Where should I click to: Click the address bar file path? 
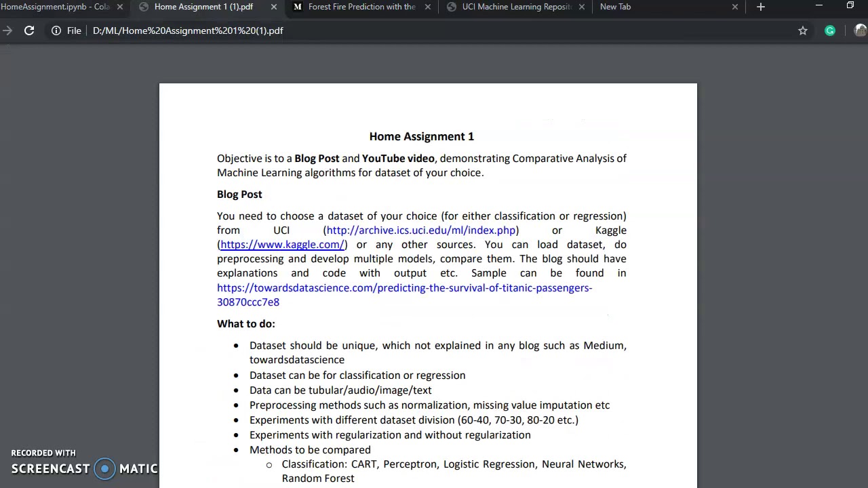pyautogui.click(x=188, y=30)
